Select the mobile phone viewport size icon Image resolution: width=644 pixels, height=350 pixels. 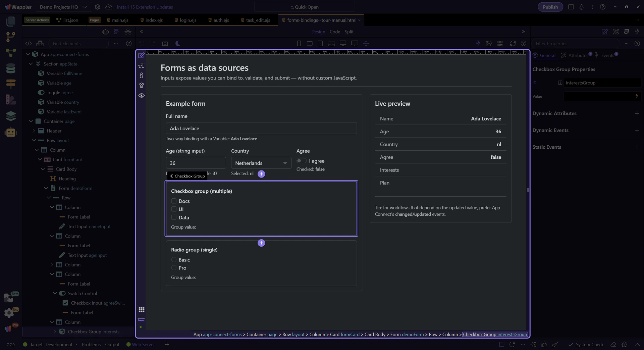click(299, 43)
